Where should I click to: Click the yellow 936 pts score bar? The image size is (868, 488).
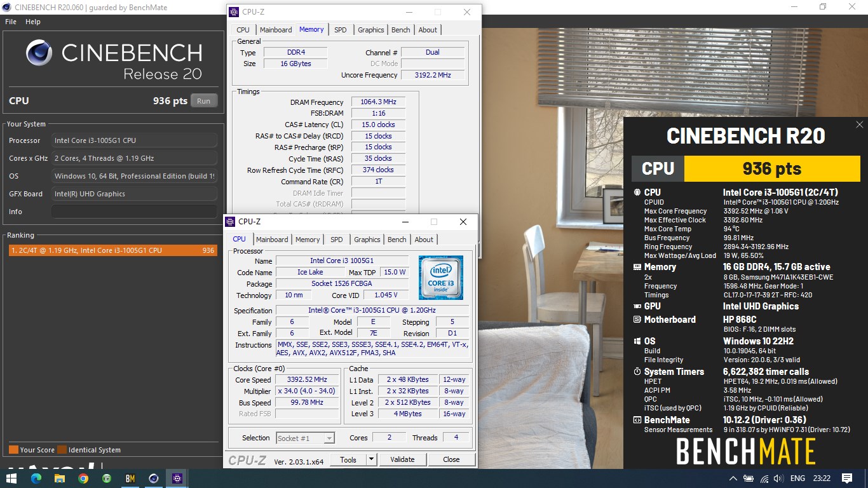coord(772,169)
